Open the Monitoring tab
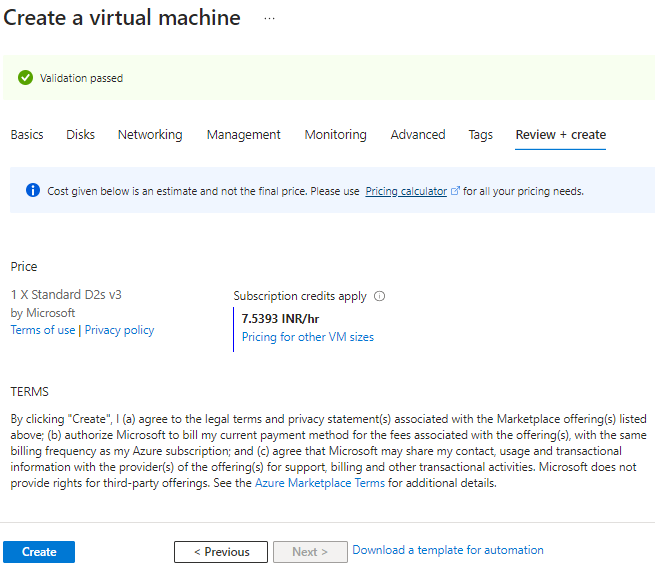The image size is (655, 570). point(335,135)
